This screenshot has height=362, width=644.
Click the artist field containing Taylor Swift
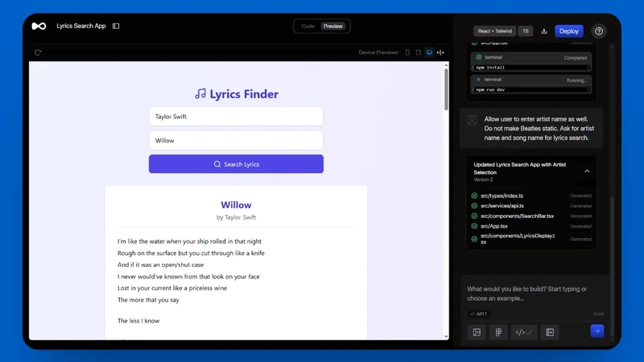[x=236, y=117]
